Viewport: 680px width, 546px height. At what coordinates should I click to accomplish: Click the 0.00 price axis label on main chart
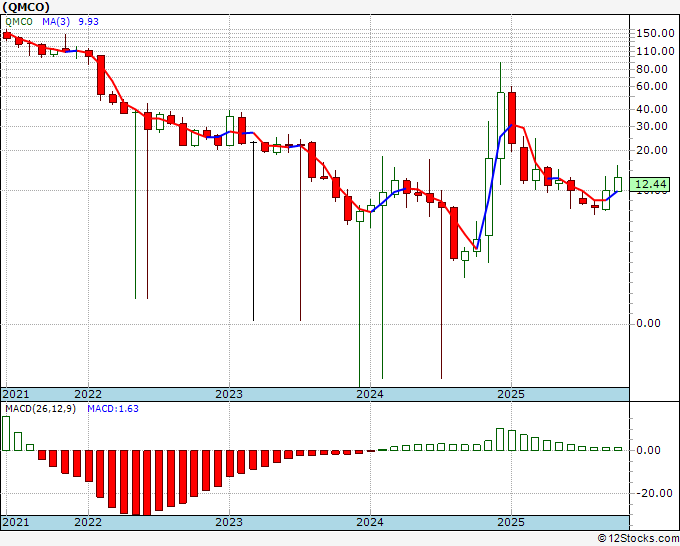pos(648,324)
